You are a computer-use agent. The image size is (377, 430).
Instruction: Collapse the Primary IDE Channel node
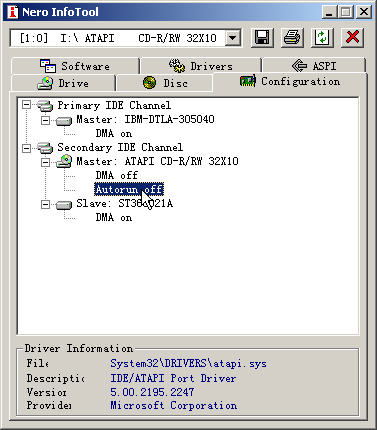[x=26, y=105]
